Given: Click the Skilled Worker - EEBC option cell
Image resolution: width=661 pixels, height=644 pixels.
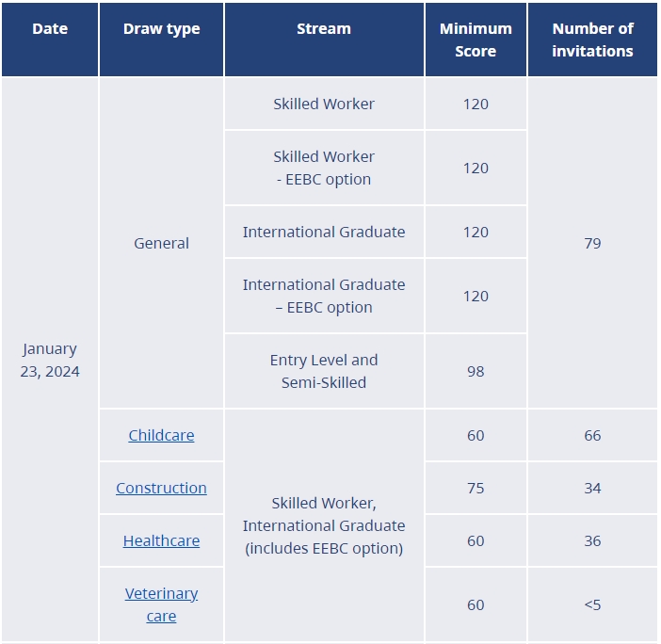Looking at the screenshot, I should point(324,168).
